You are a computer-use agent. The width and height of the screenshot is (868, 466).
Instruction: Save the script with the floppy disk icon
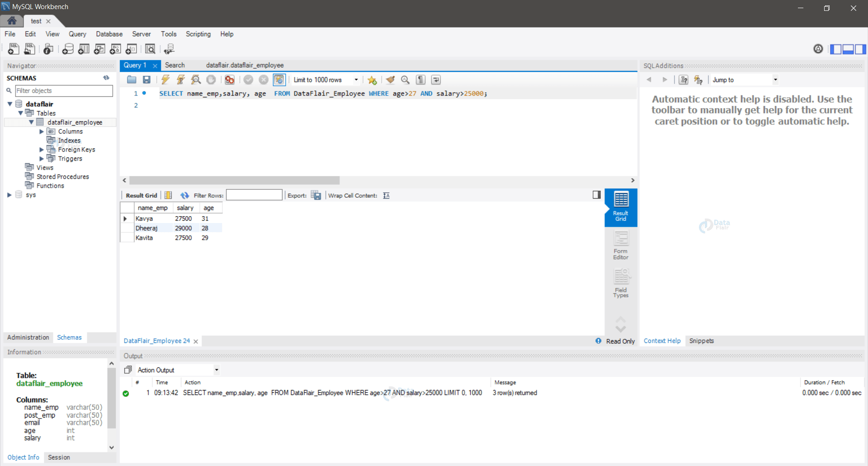pyautogui.click(x=146, y=80)
